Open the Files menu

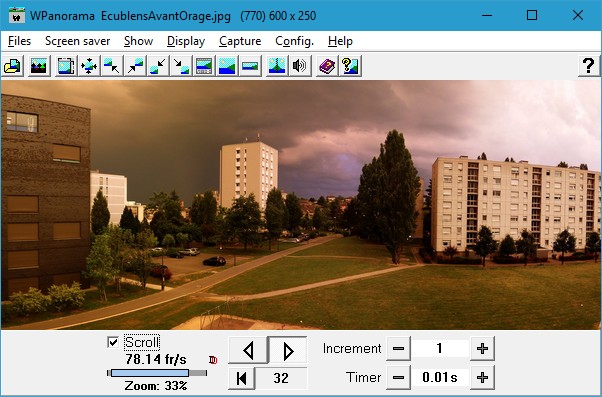[x=19, y=41]
